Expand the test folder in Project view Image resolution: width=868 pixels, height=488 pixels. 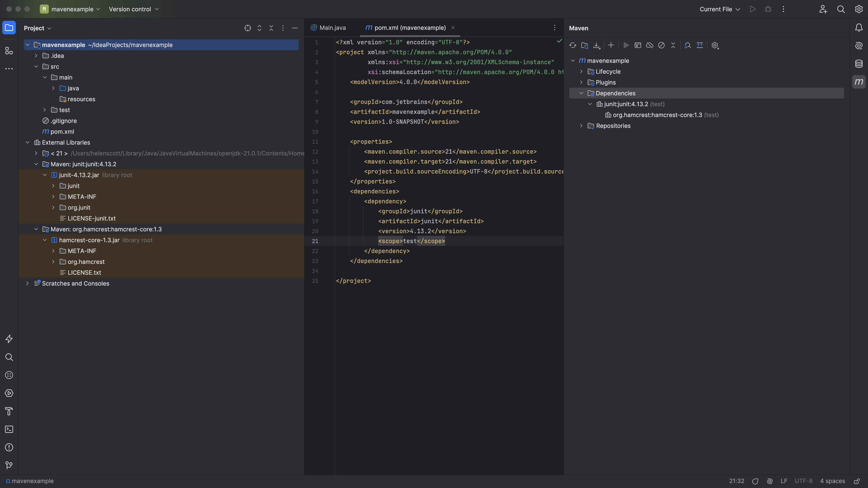point(45,110)
